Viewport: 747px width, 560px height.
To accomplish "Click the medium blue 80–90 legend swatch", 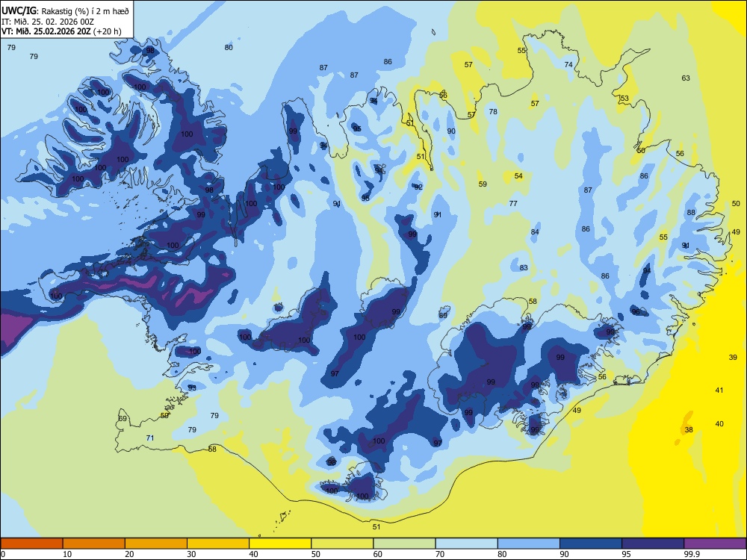I will [529, 544].
